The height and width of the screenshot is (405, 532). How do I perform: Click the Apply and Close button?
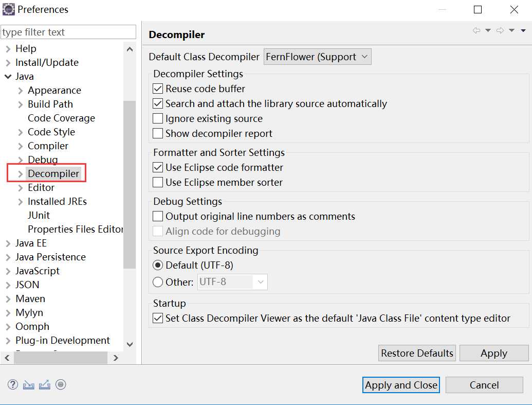click(x=401, y=385)
